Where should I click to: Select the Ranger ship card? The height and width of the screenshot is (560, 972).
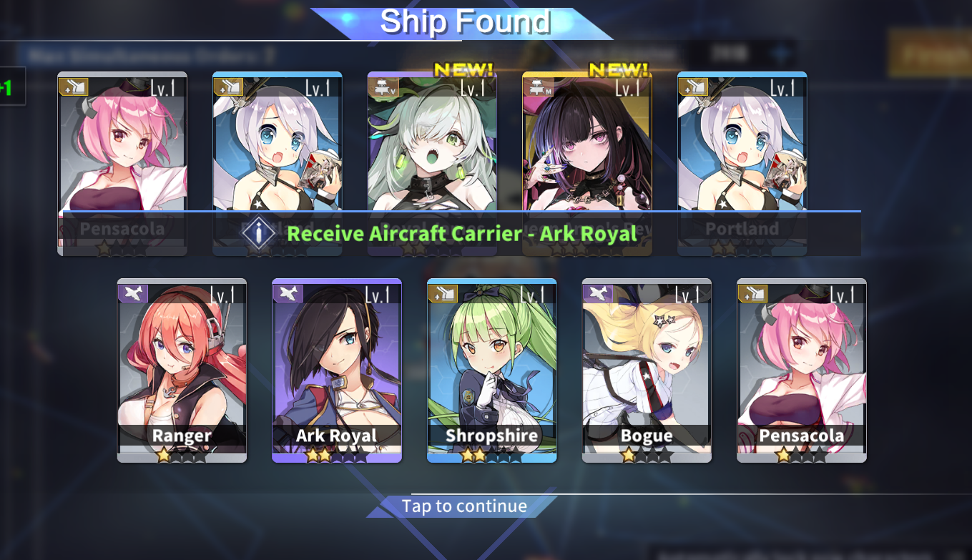182,370
